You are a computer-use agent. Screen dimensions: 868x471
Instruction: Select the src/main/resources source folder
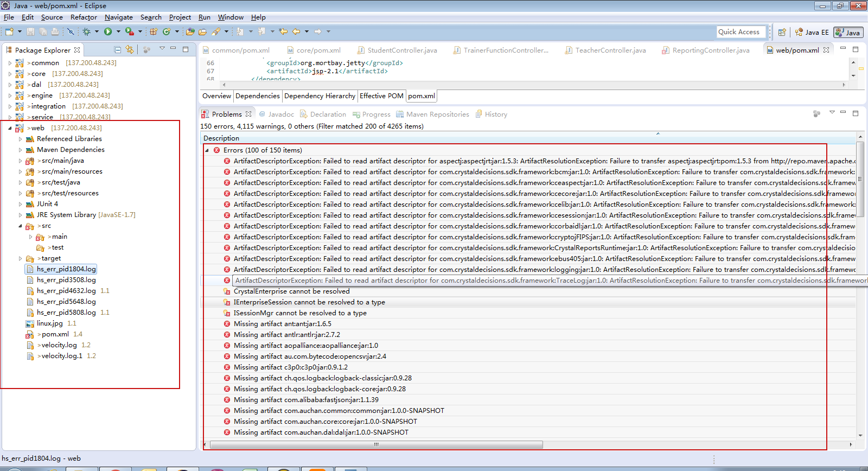click(x=72, y=171)
